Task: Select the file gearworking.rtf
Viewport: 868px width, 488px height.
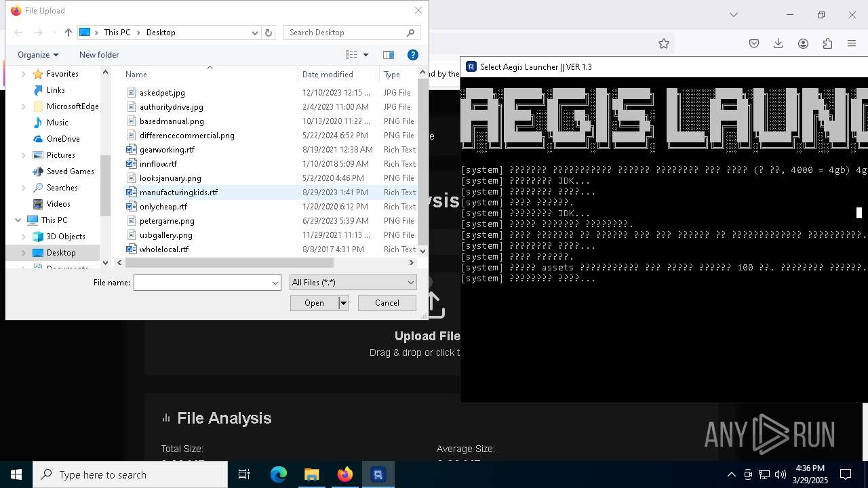Action: coord(167,150)
